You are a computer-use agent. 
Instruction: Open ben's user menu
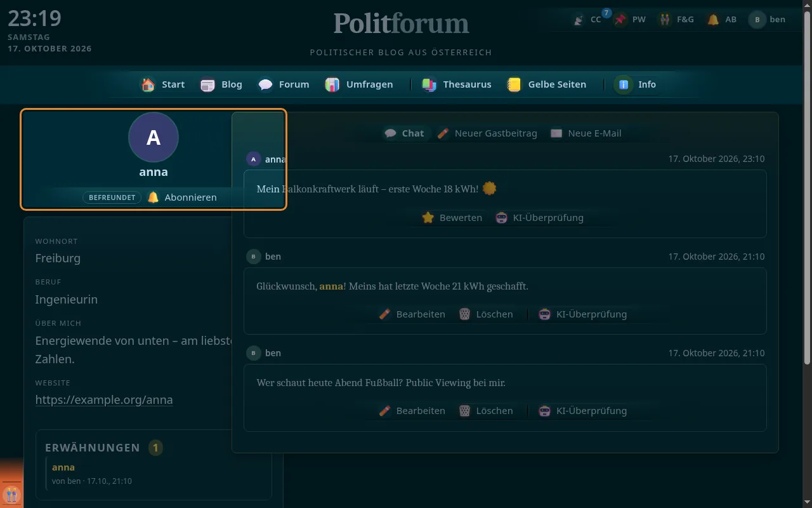click(767, 19)
